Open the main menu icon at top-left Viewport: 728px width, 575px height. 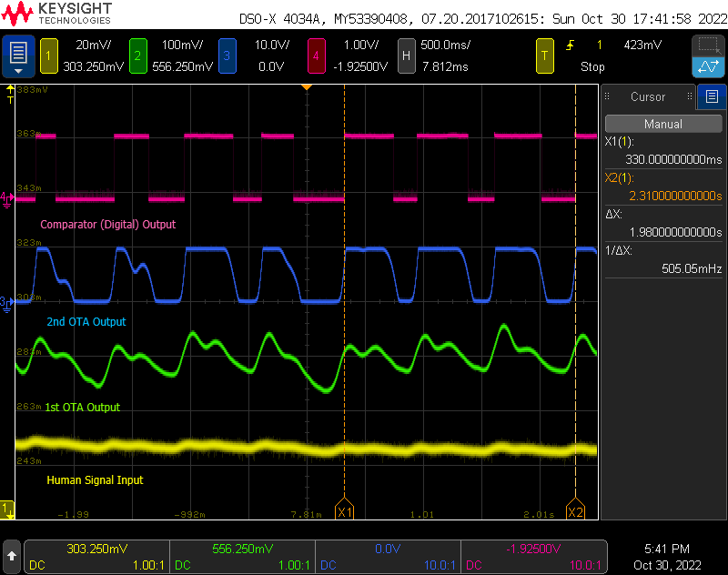click(x=19, y=55)
